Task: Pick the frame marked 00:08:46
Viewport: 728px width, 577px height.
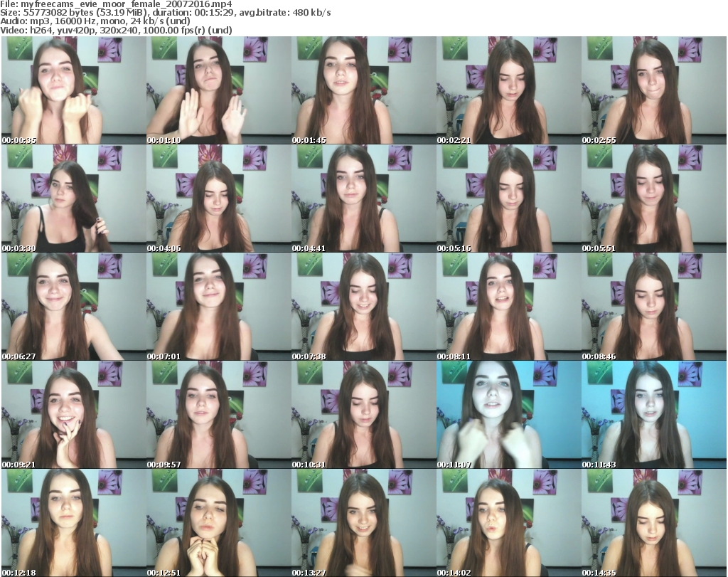Action: coord(654,307)
